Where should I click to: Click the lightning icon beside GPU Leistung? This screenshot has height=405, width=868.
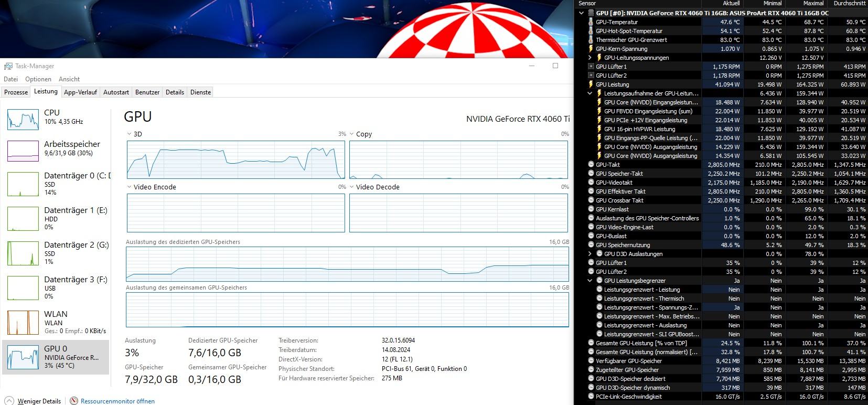point(591,84)
